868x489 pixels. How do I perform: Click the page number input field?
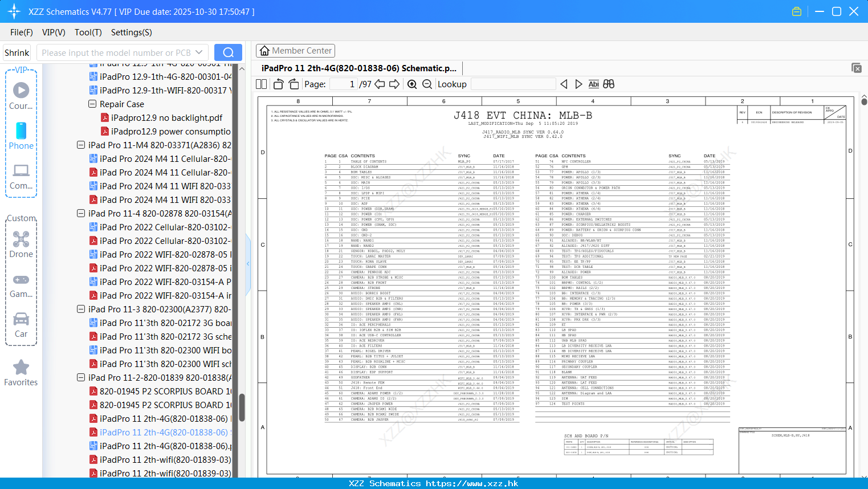pyautogui.click(x=343, y=84)
